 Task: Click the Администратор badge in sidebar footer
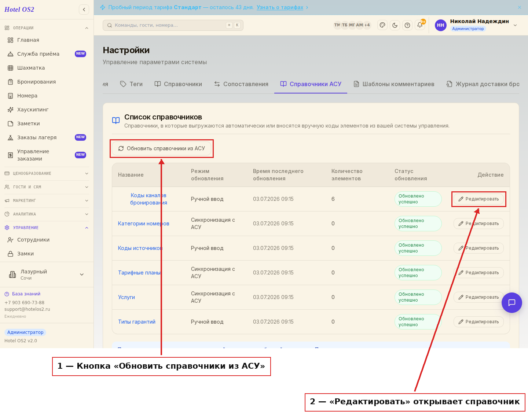click(x=25, y=332)
